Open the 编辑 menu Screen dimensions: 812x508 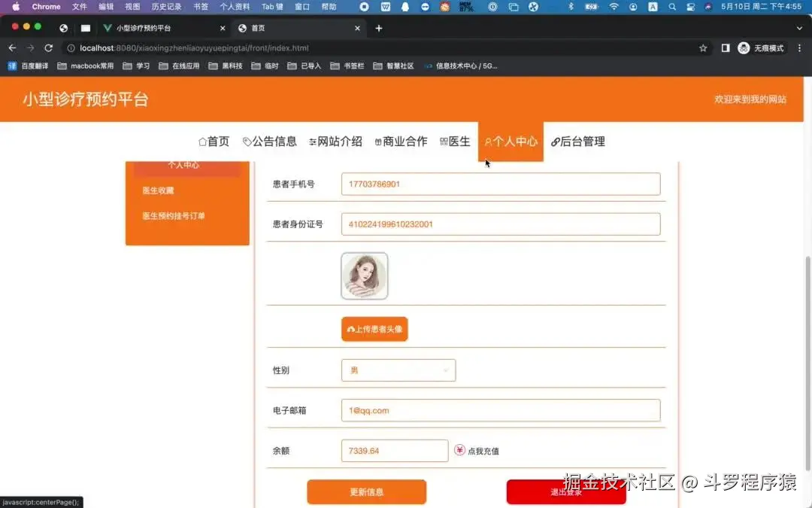pyautogui.click(x=106, y=7)
